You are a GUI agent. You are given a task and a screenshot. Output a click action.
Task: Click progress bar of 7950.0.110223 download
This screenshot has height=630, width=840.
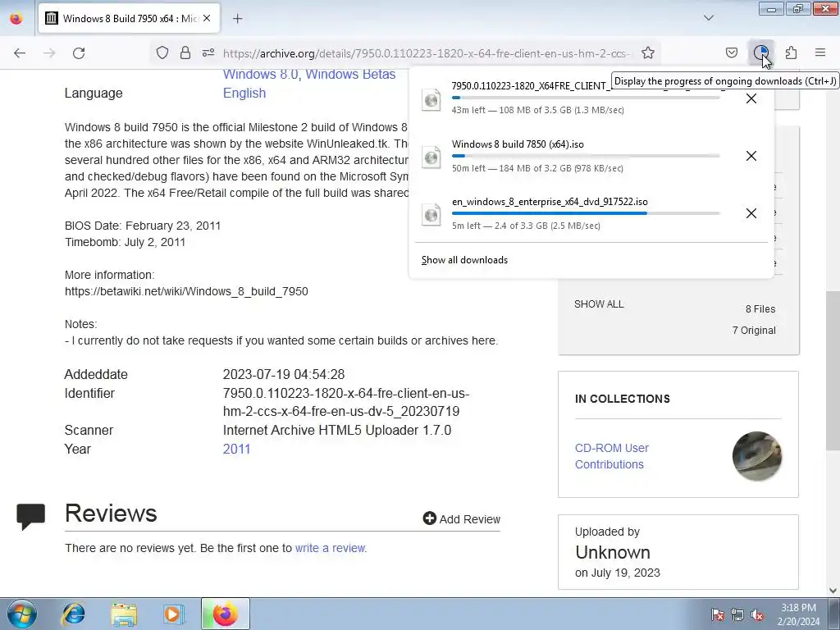click(x=586, y=98)
